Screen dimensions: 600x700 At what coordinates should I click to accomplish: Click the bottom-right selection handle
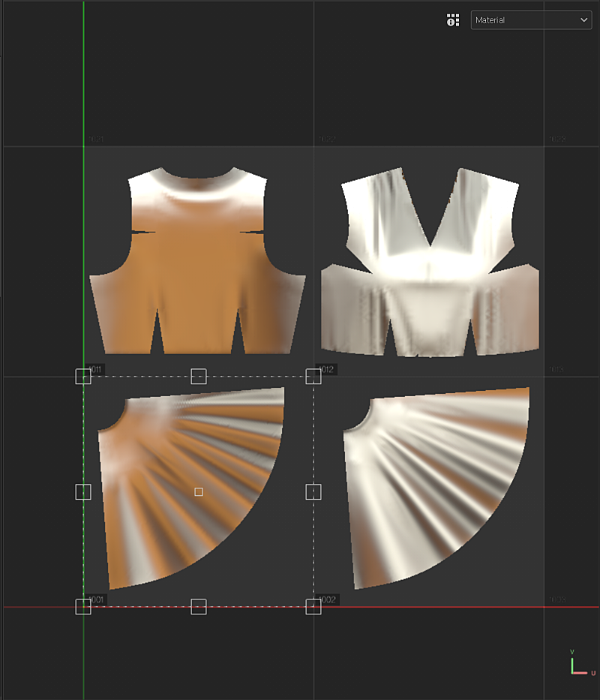(313, 606)
